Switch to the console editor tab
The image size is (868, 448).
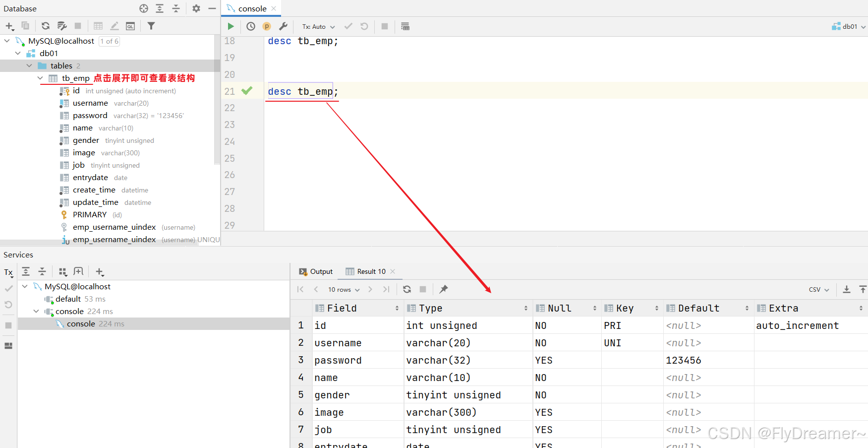point(252,8)
